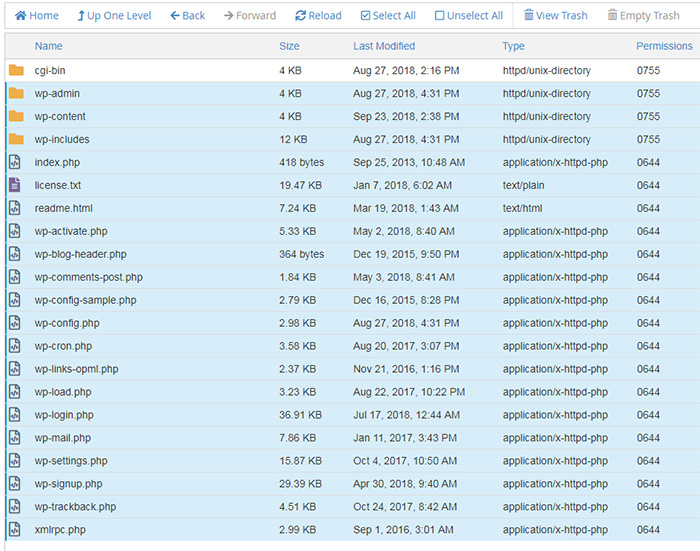
Task: Go to Home in the toolbar
Action: 37,16
